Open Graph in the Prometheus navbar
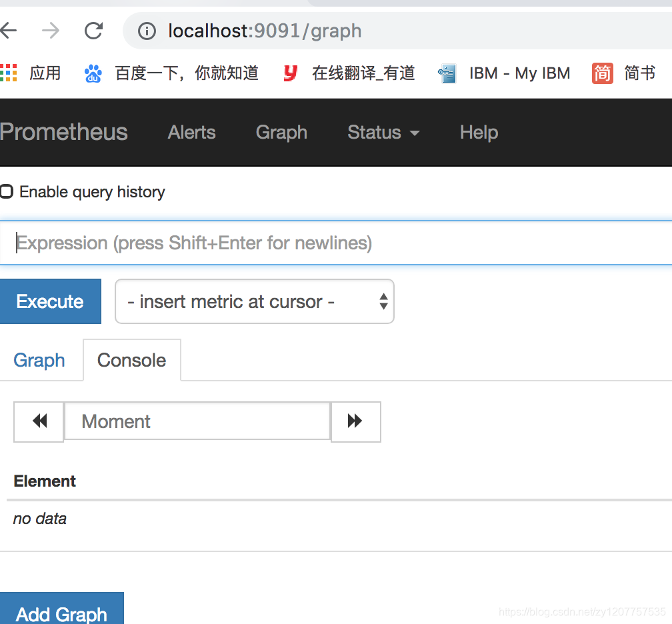Viewport: 672px width, 624px height. [281, 132]
